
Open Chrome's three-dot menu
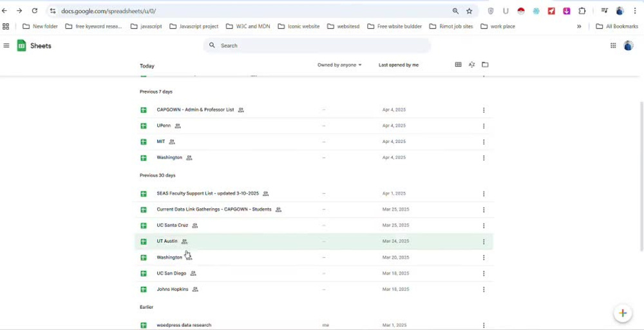(635, 11)
